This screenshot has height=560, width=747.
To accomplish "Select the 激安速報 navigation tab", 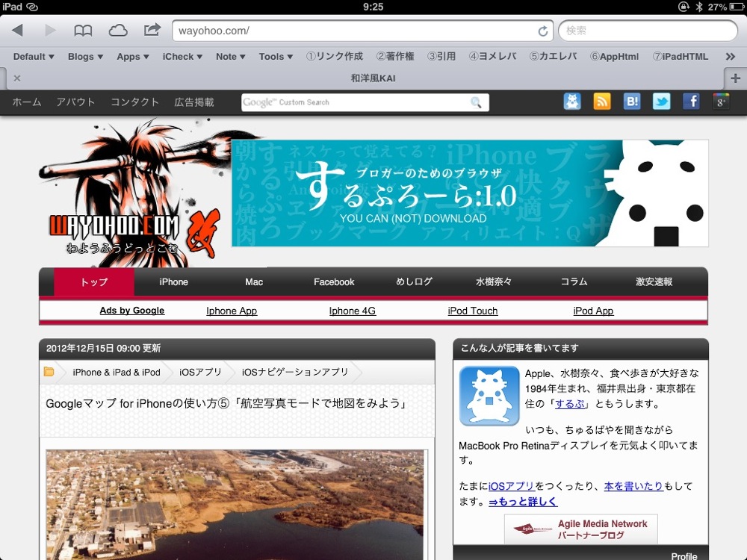I will click(654, 282).
